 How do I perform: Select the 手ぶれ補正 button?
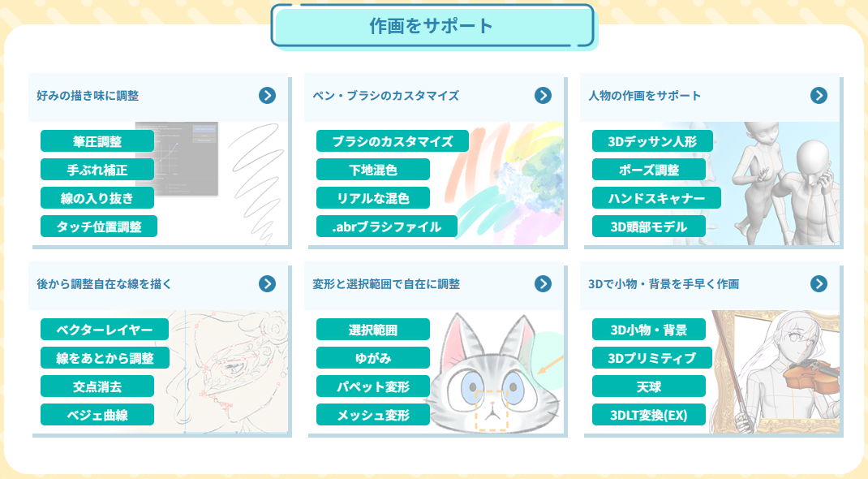point(97,170)
